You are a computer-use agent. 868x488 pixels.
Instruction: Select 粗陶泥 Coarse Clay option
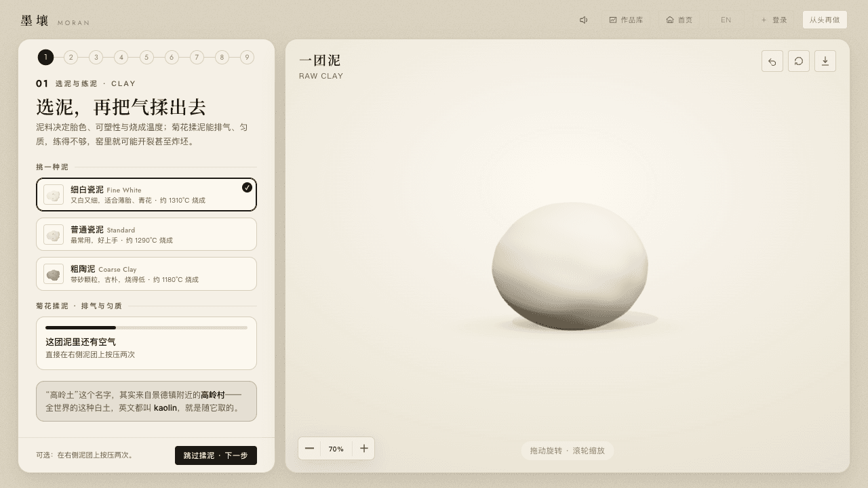coord(146,274)
